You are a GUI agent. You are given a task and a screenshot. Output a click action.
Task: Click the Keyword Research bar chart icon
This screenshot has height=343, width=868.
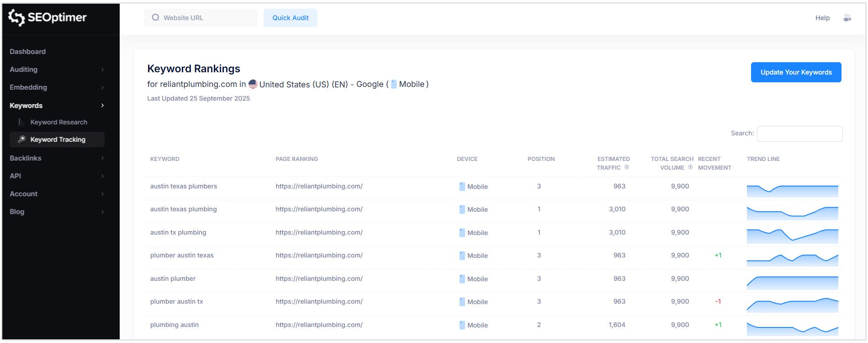(x=21, y=122)
